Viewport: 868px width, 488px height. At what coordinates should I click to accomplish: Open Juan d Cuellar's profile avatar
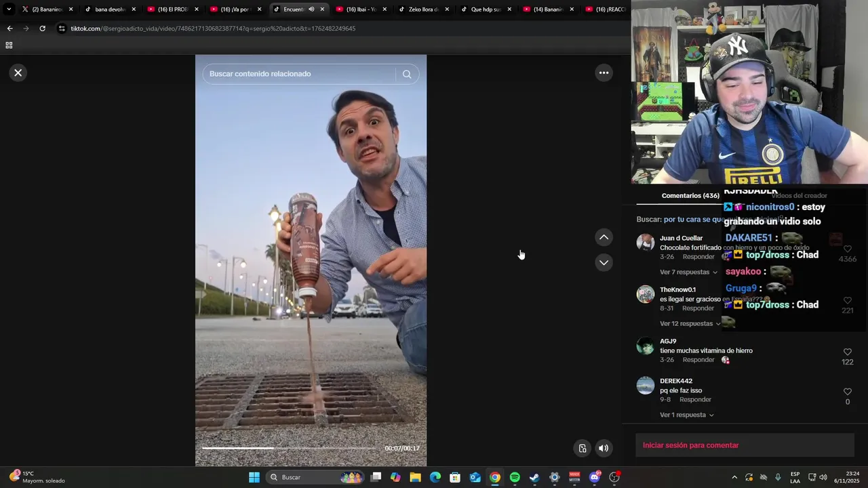tap(645, 242)
